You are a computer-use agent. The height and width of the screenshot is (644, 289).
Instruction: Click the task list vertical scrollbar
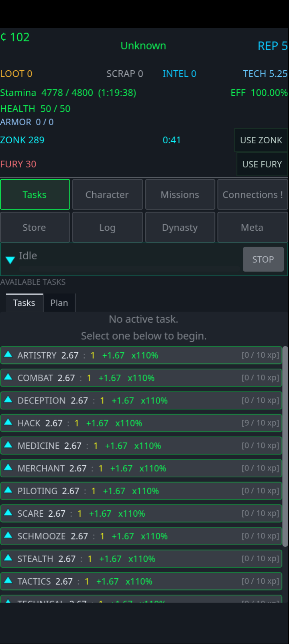point(285,446)
